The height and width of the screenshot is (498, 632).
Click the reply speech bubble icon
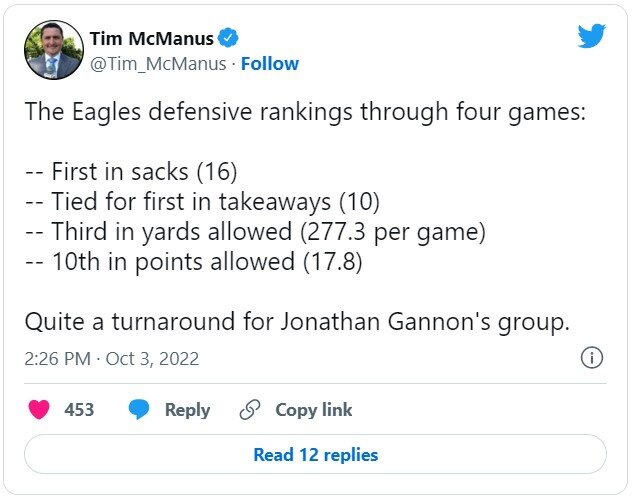click(x=139, y=410)
